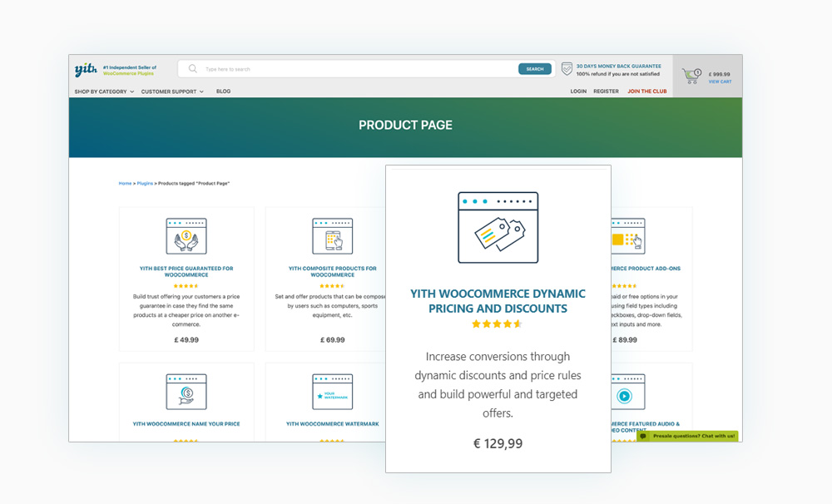The height and width of the screenshot is (504, 832).
Task: Click the Dynamic Pricing tags icon
Action: click(498, 228)
